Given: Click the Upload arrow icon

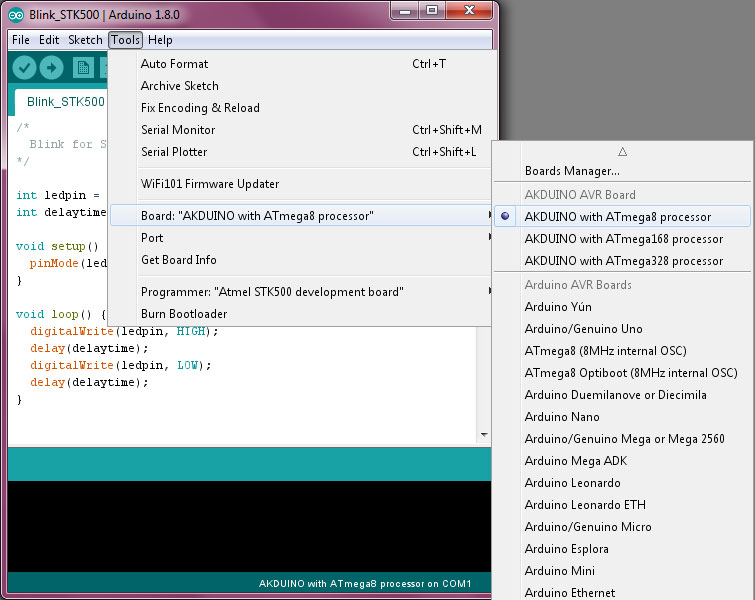Looking at the screenshot, I should (x=51, y=67).
